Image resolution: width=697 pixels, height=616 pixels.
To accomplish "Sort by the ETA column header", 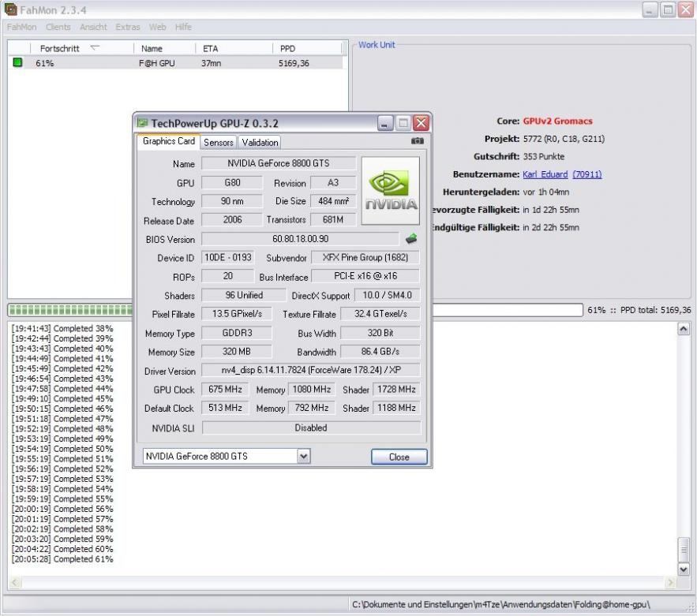I will [x=234, y=48].
